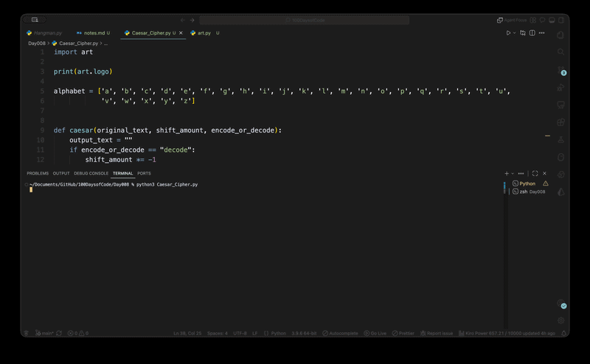Open the OUTPUT panel tab
This screenshot has width=590, height=364.
tap(61, 173)
